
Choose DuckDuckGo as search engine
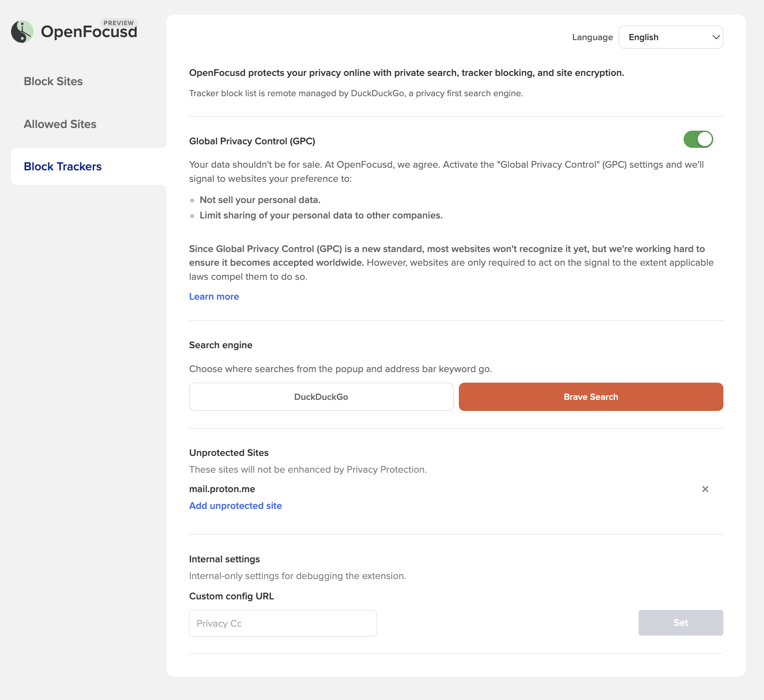coord(321,397)
